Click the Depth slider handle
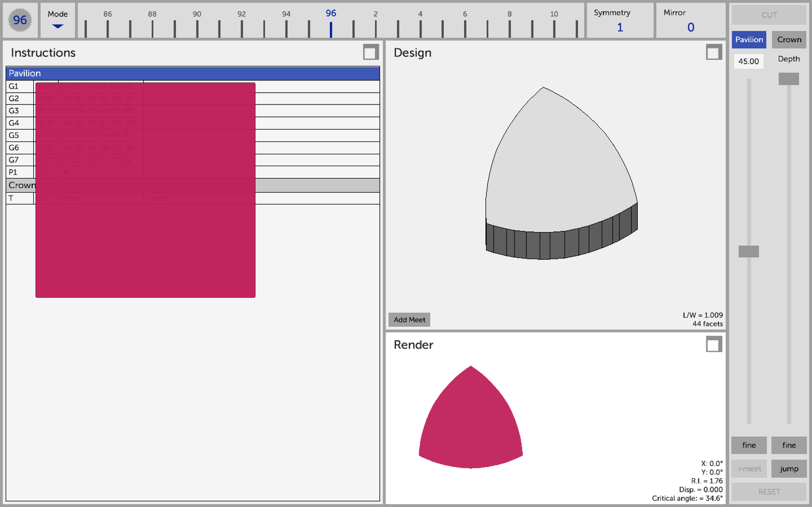The image size is (812, 507). tap(788, 79)
